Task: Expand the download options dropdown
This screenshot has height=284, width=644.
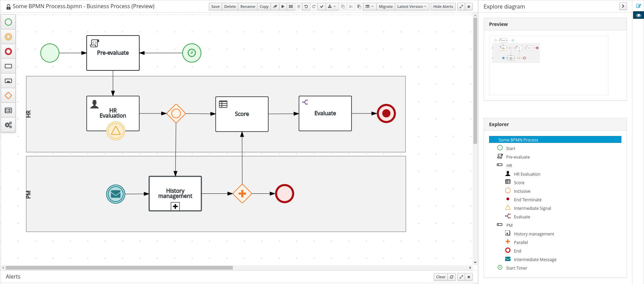Action: (332, 6)
